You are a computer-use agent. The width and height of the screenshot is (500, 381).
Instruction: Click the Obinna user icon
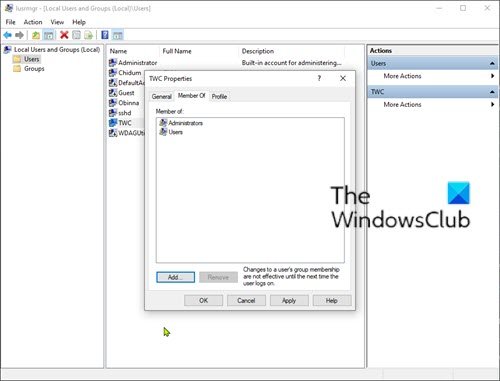pyautogui.click(x=113, y=103)
